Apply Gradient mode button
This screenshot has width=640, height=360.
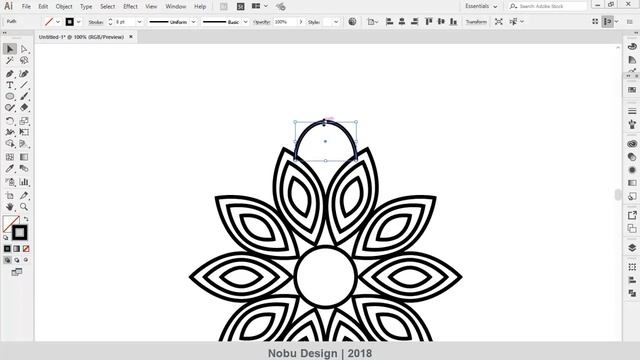(17, 249)
